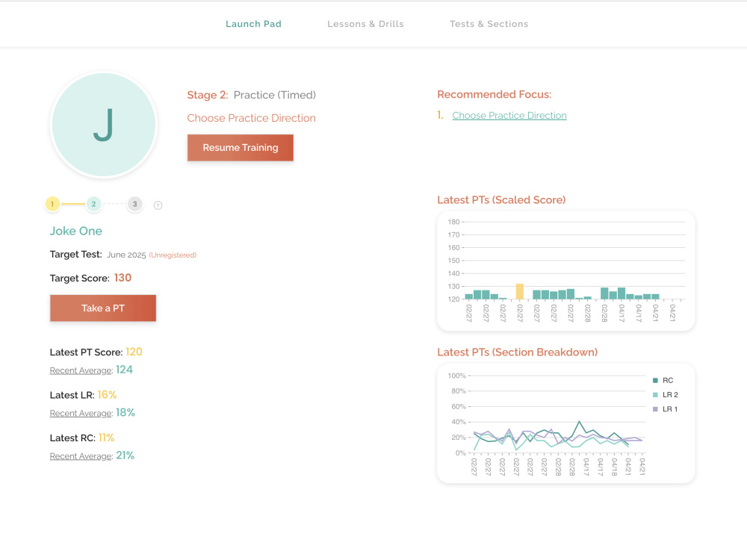
Task: Click the Take a PT button
Action: (x=103, y=308)
